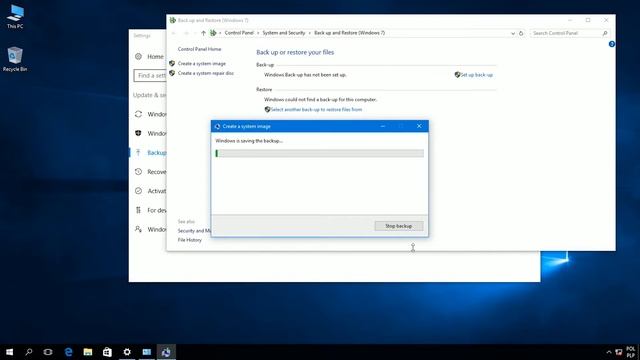Screen dimensions: 640x360
Task: Switch to system image backup on taskbar
Action: [166, 352]
